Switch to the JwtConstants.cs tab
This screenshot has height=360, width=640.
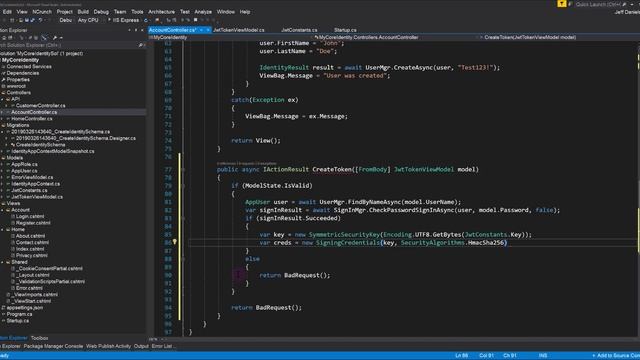tap(299, 30)
